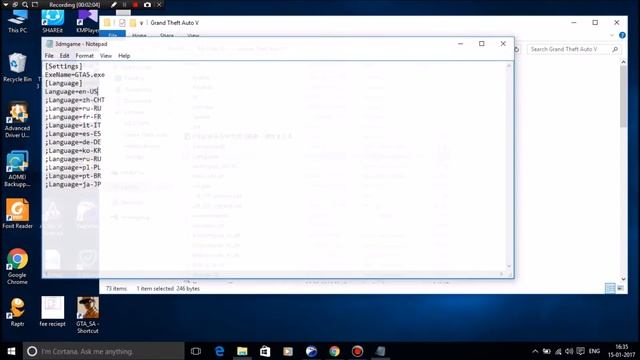Click the ;Language=ja-JP line
Screen dimensions: 640x360
click(73, 184)
